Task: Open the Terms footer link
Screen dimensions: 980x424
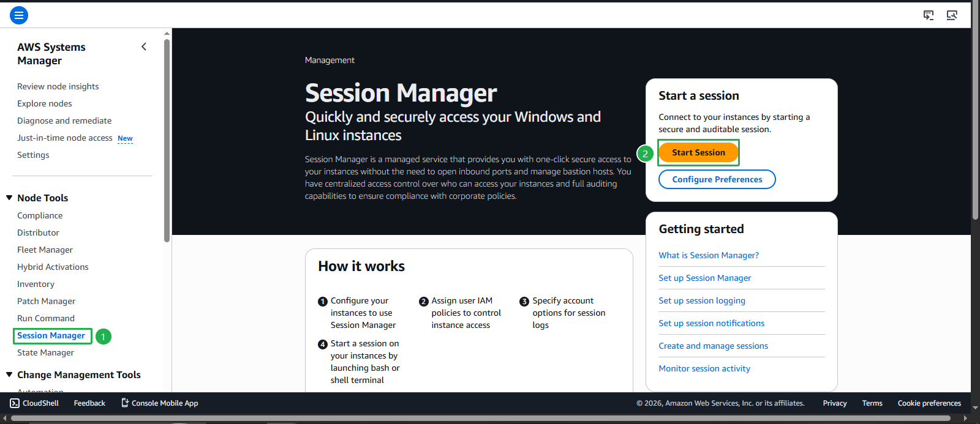Action: 872,403
